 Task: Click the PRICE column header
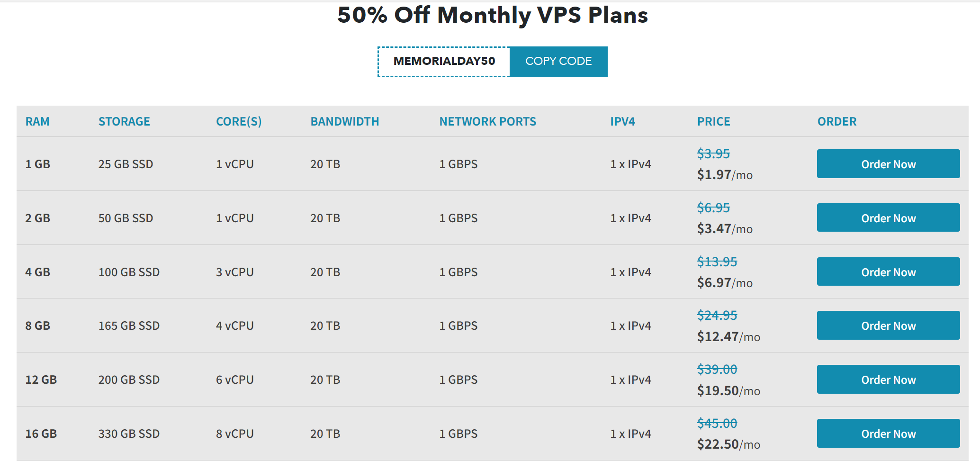713,122
